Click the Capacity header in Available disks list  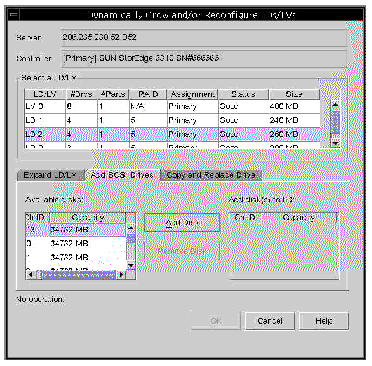coord(88,218)
